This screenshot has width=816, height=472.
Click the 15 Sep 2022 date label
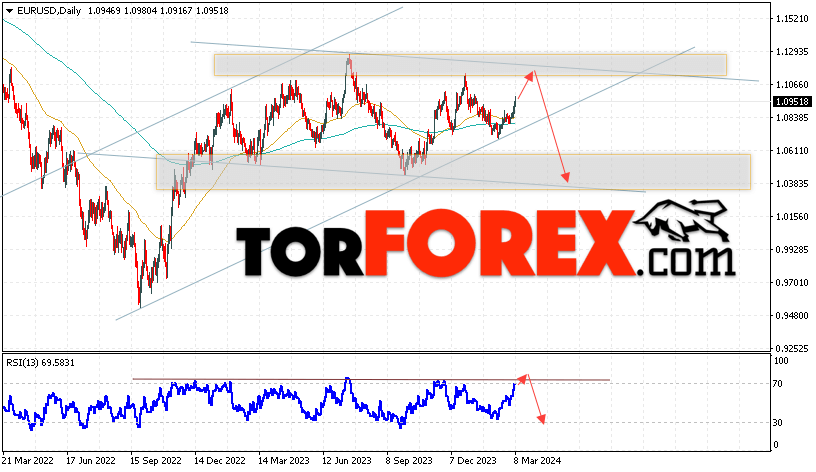tap(156, 461)
